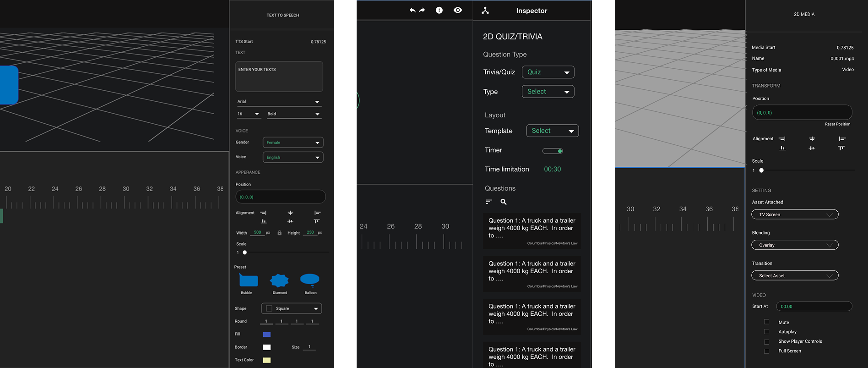Click the redo arrow in Inspector toolbar

[422, 10]
